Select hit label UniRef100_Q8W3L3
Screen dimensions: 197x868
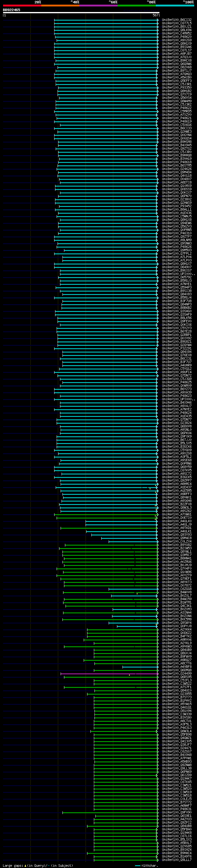[x=177, y=508]
